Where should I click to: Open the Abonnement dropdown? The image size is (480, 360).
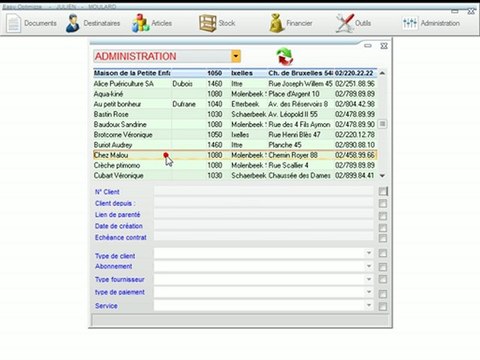[x=369, y=266]
